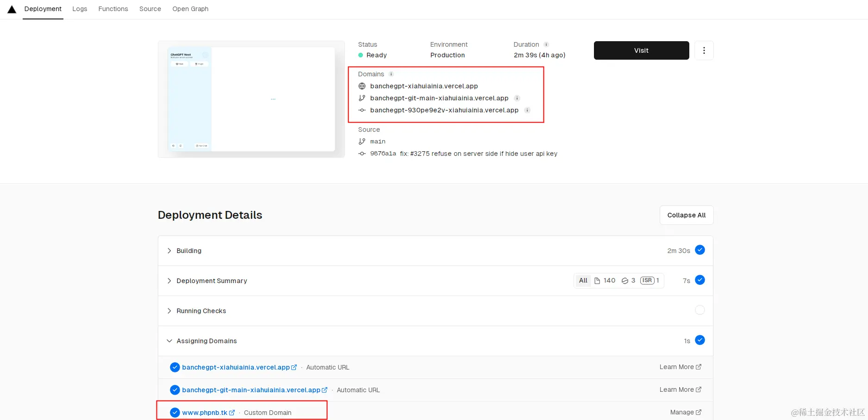Open the banchegpt-xiahuiainia.vercel.app link under Assigning Domains
This screenshot has width=868, height=420.
239,367
